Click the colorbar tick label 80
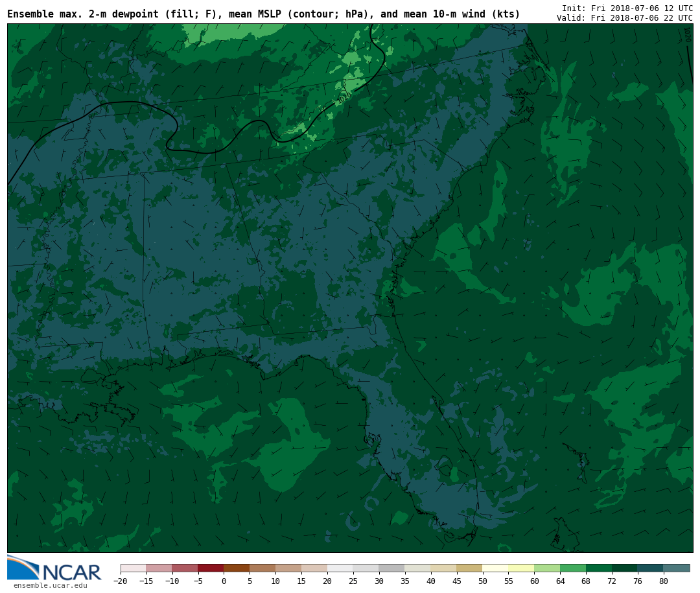 click(664, 581)
